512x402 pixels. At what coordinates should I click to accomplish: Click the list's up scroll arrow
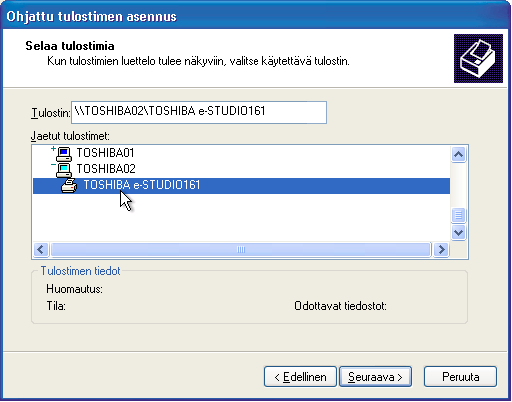[x=459, y=154]
